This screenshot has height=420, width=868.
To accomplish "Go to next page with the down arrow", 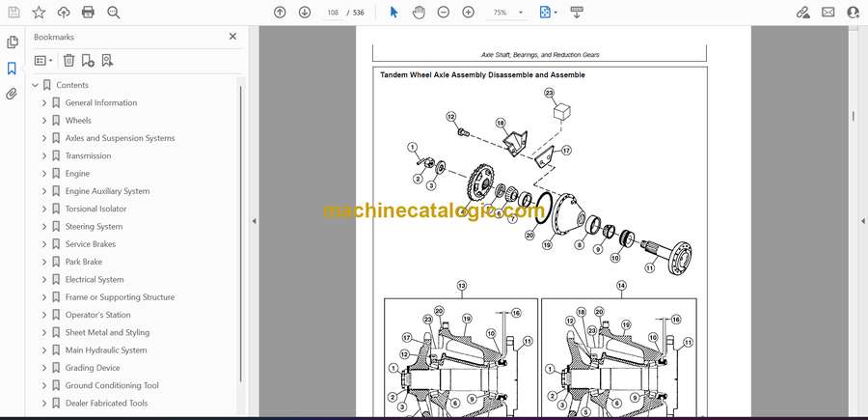I will [x=305, y=13].
